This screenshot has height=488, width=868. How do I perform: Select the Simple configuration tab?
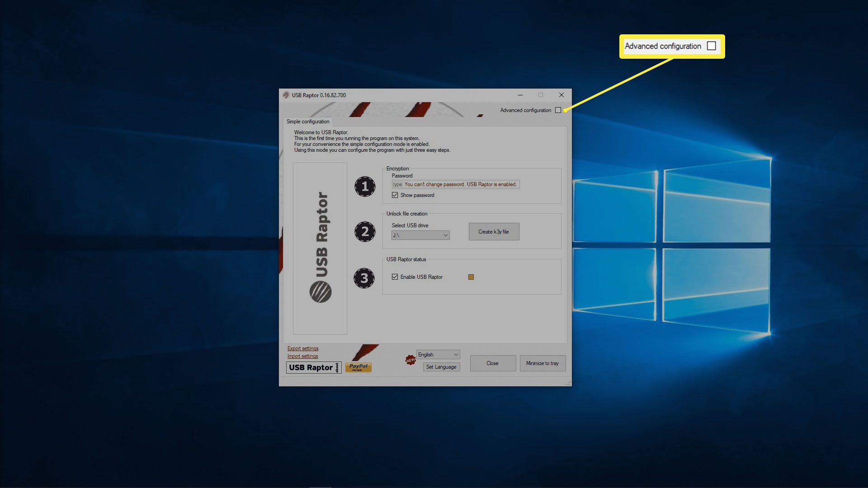coord(308,122)
